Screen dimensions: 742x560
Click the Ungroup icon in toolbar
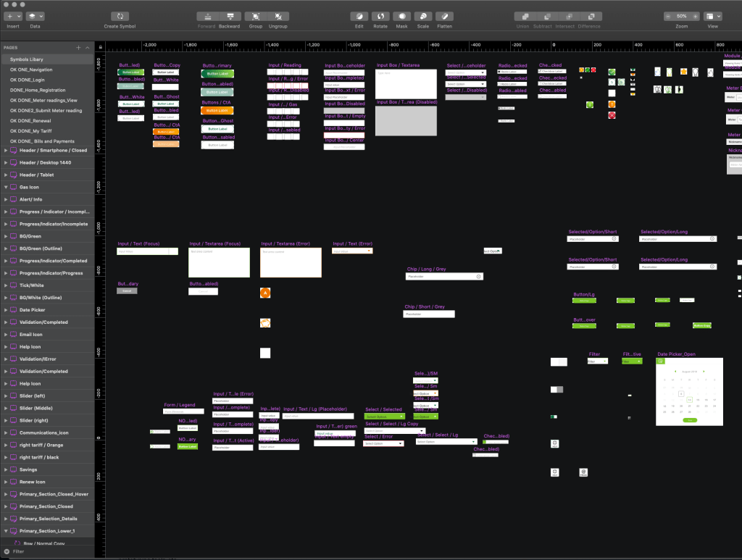[x=278, y=16]
